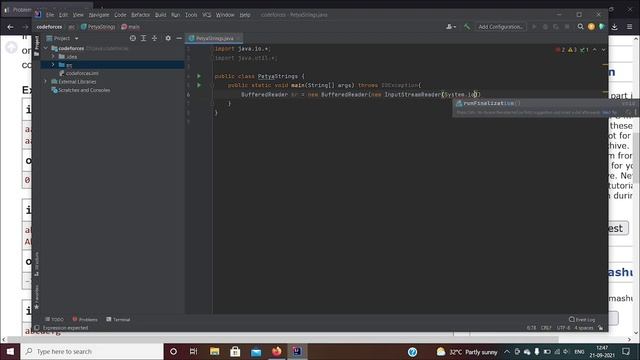Click the browser back arrow behind IDE

[10, 27]
